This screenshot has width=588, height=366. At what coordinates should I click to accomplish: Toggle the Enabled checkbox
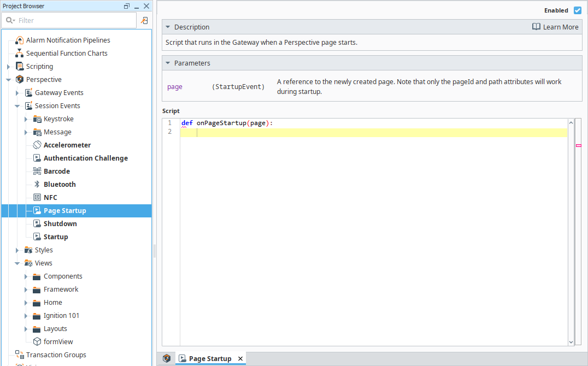578,10
